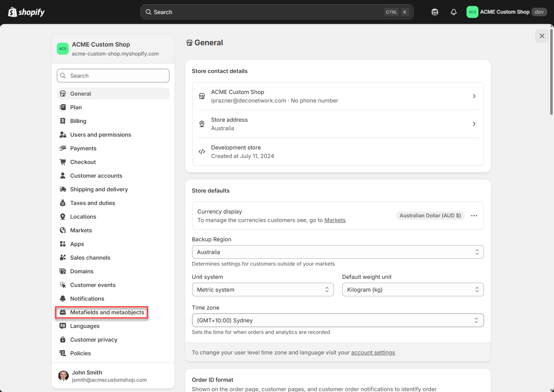Open the ACME Custom Shop contact row
Viewport: 554px width, 392px height.
click(x=338, y=96)
